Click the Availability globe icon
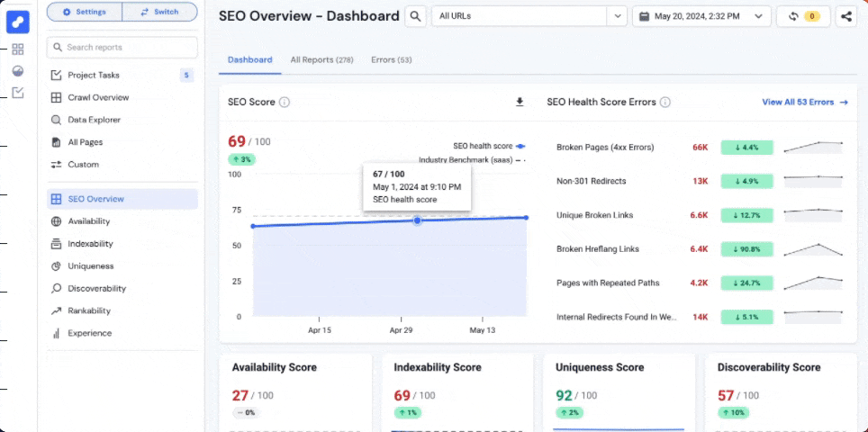Viewport: 868px width, 432px height. [x=56, y=221]
